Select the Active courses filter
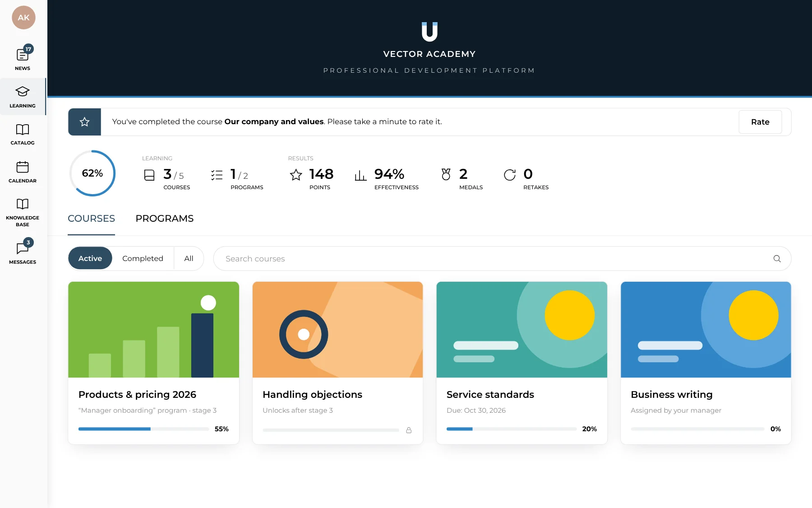This screenshot has height=508, width=812. point(90,258)
